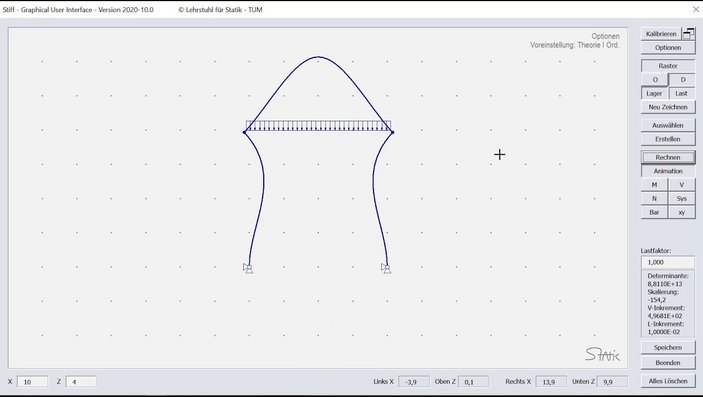Click the Last load button

coord(681,93)
